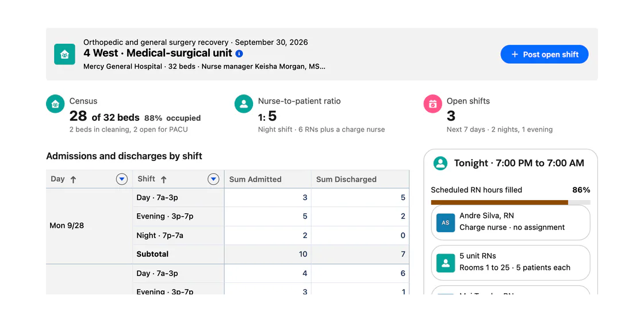
Task: Open the 5 unit RNs card
Action: tap(511, 263)
